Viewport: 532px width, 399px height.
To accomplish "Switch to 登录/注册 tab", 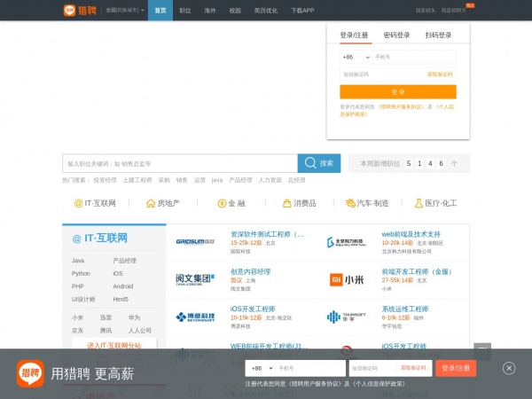I will 354,35.
